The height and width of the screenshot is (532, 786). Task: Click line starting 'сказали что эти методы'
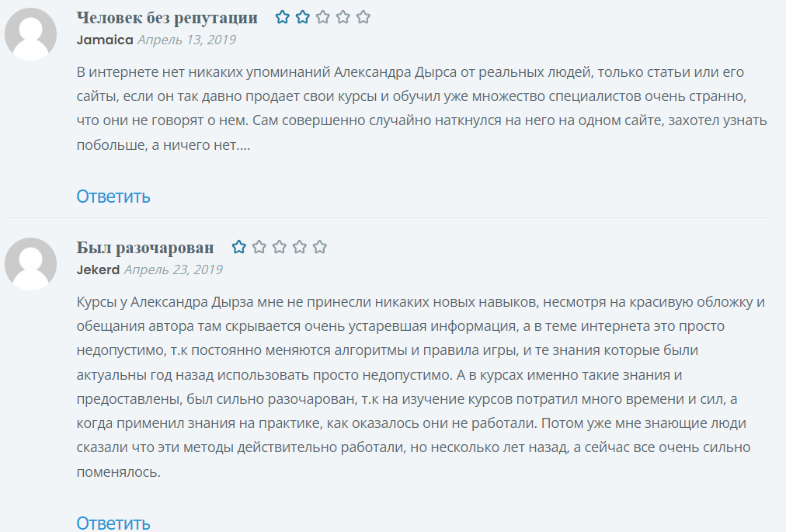[x=413, y=447]
